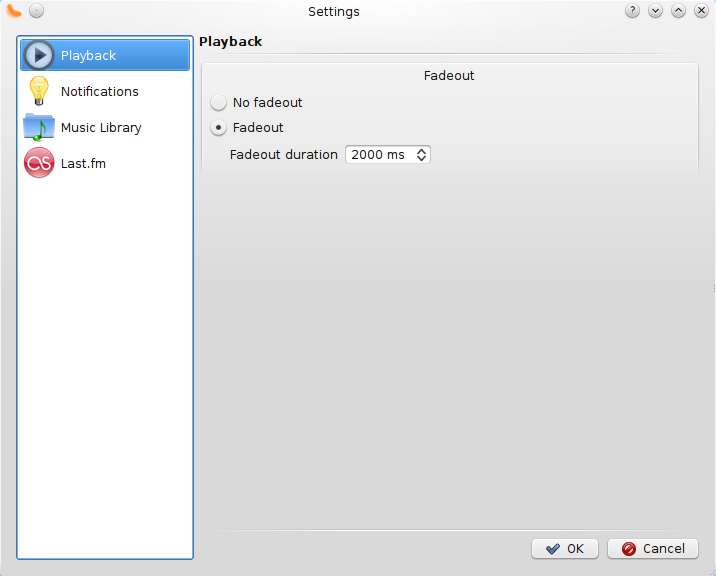716x576 pixels.
Task: Switch to the Music Library settings page
Action: (x=101, y=127)
